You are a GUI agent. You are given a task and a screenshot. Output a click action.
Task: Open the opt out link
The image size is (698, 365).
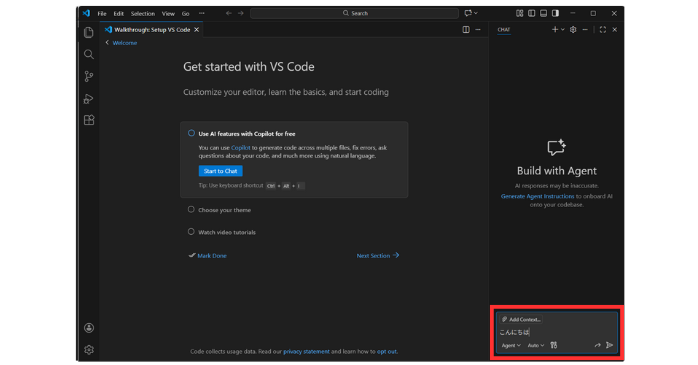(x=386, y=352)
